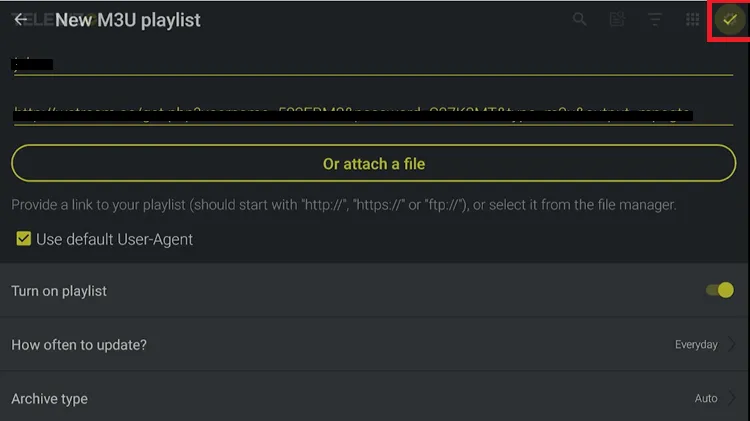
Task: Expand How often to update chevron
Action: point(732,345)
